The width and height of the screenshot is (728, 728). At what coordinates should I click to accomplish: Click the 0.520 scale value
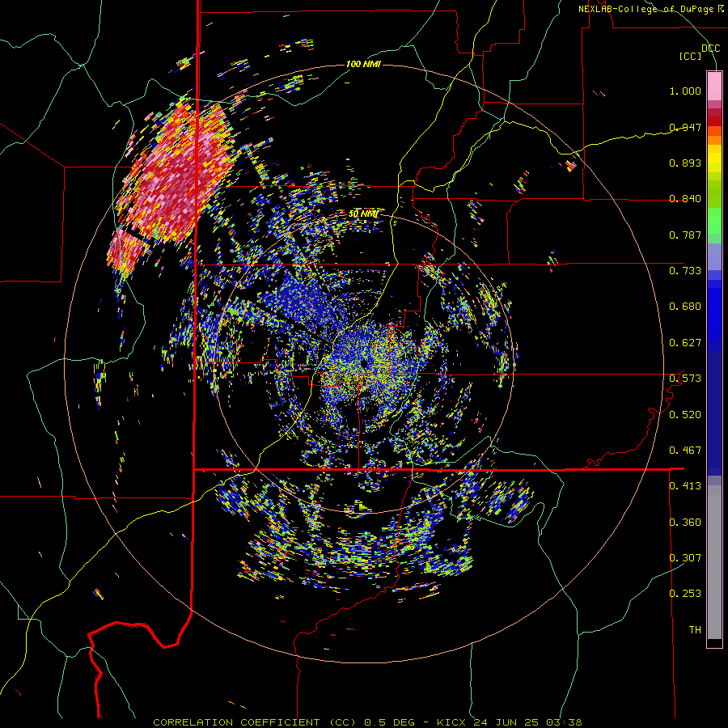pyautogui.click(x=685, y=414)
